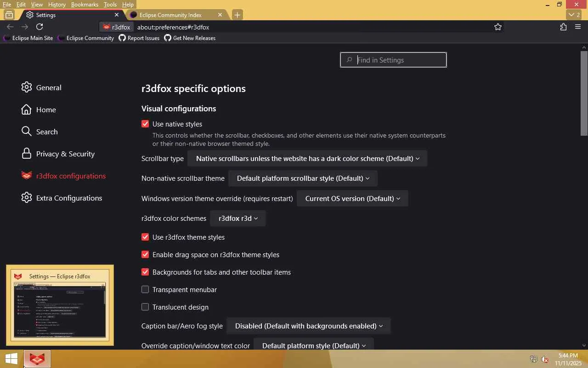Open Eclipse Community bookmark
The width and height of the screenshot is (588, 368).
pyautogui.click(x=86, y=38)
